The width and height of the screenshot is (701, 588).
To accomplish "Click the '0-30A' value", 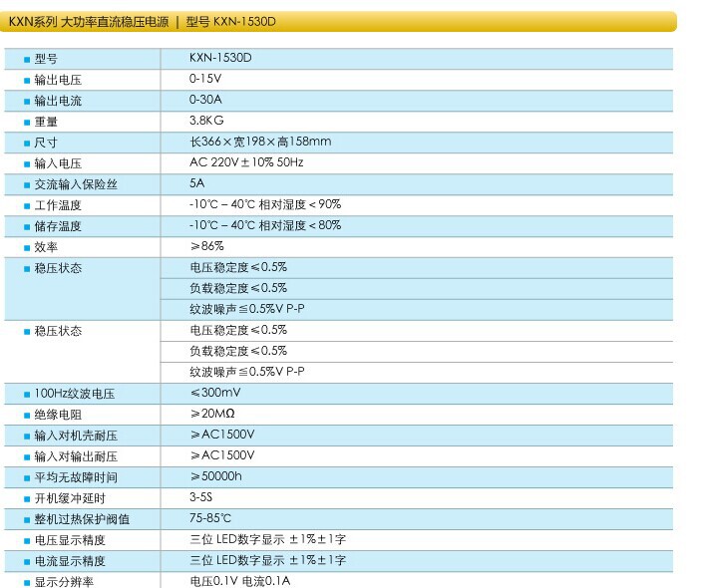I will click(x=205, y=100).
